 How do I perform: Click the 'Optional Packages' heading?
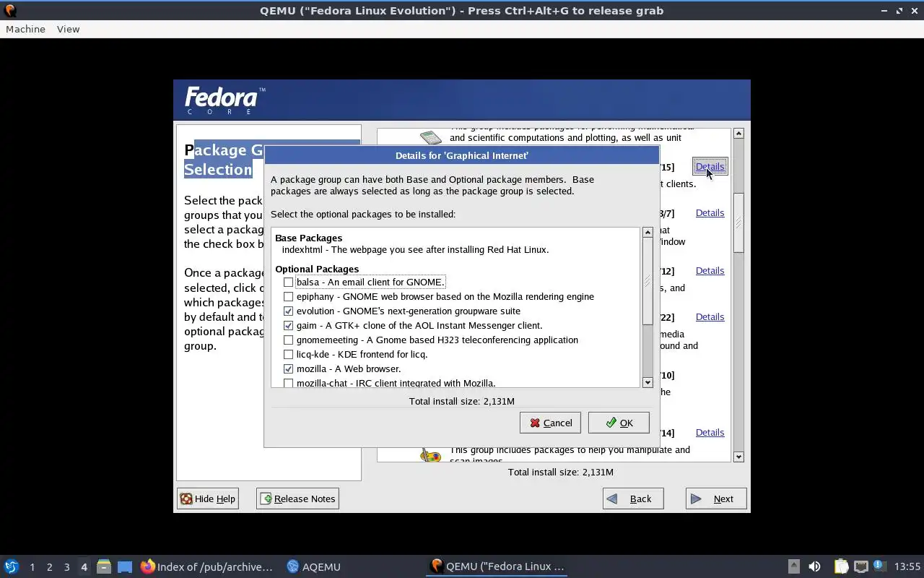click(x=317, y=269)
